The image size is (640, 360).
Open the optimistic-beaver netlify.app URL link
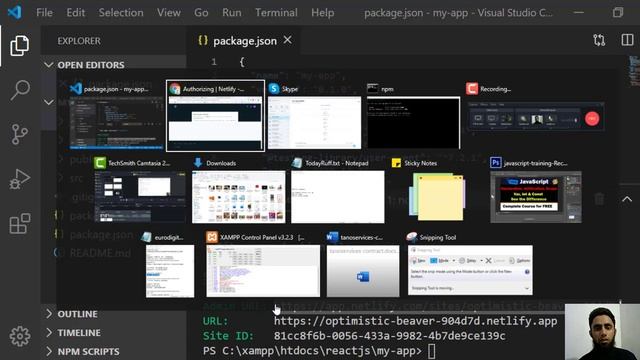click(x=415, y=321)
